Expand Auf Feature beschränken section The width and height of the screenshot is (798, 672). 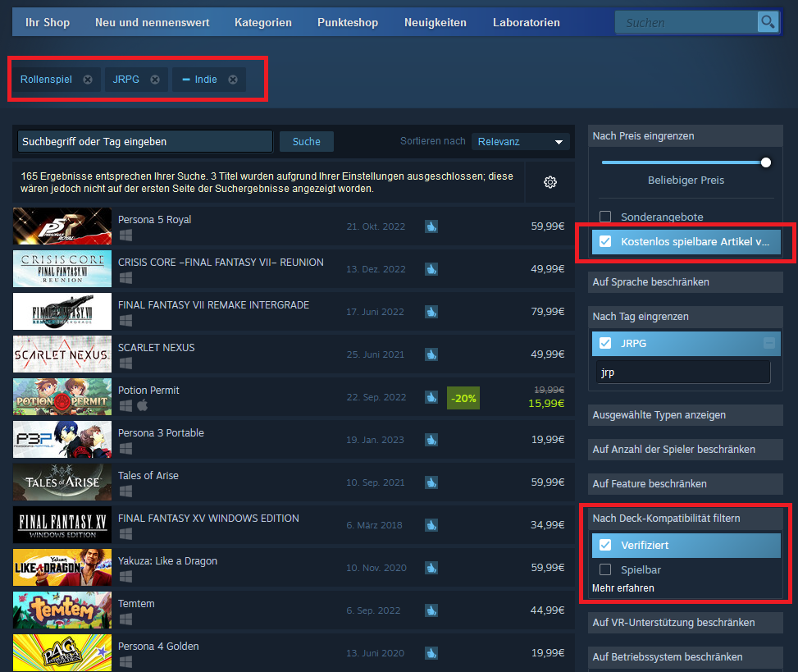[x=685, y=483]
